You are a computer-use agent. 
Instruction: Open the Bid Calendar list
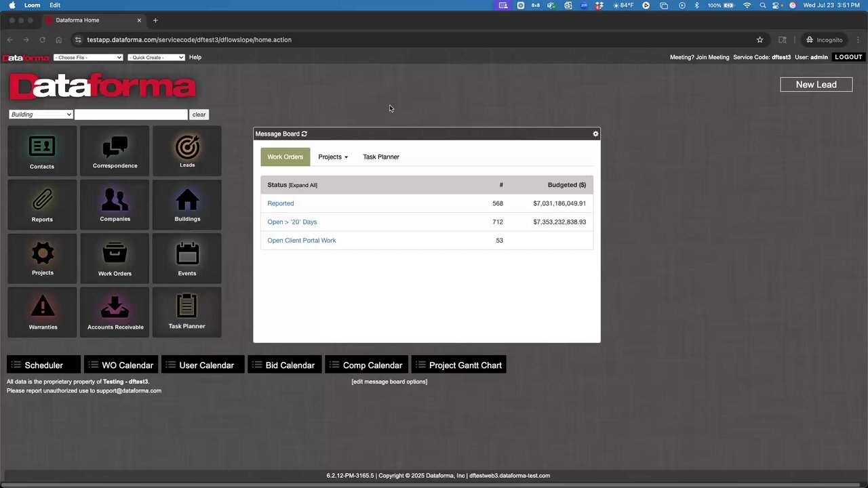285,365
